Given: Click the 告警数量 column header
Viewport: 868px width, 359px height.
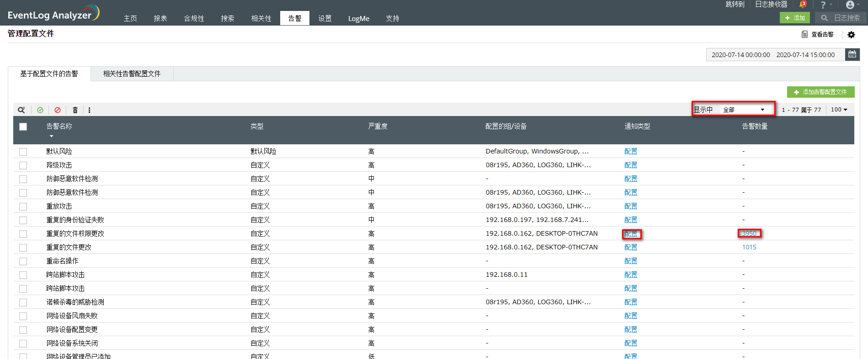Looking at the screenshot, I should tap(755, 126).
